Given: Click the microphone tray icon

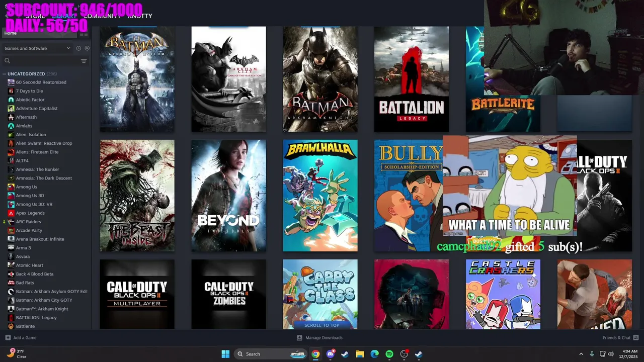Looking at the screenshot, I should pos(592,354).
